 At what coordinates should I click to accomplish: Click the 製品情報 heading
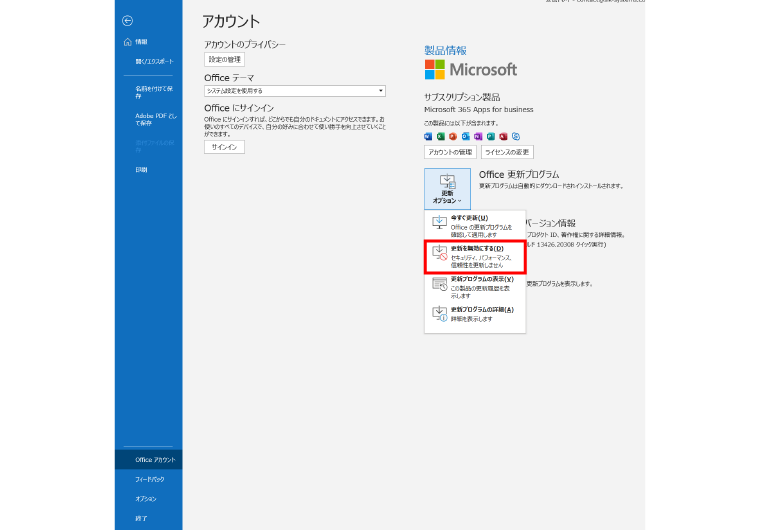(x=445, y=50)
